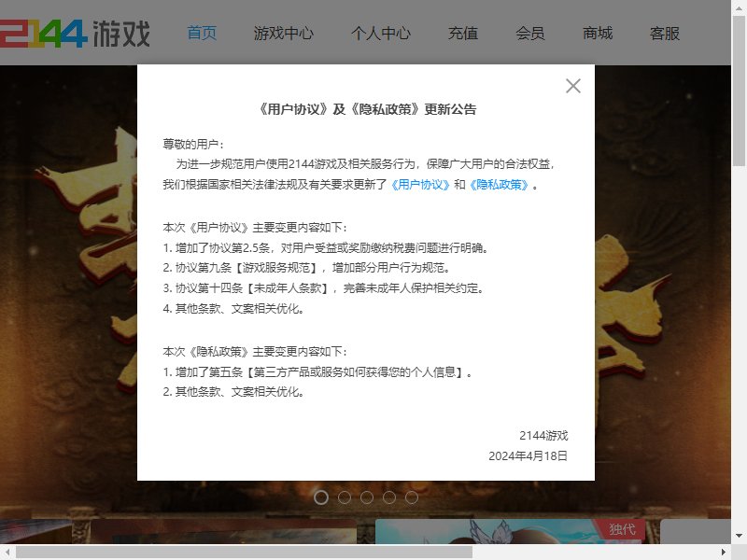The width and height of the screenshot is (747, 560).
Task: Open 会员 navigation item
Action: (x=530, y=33)
